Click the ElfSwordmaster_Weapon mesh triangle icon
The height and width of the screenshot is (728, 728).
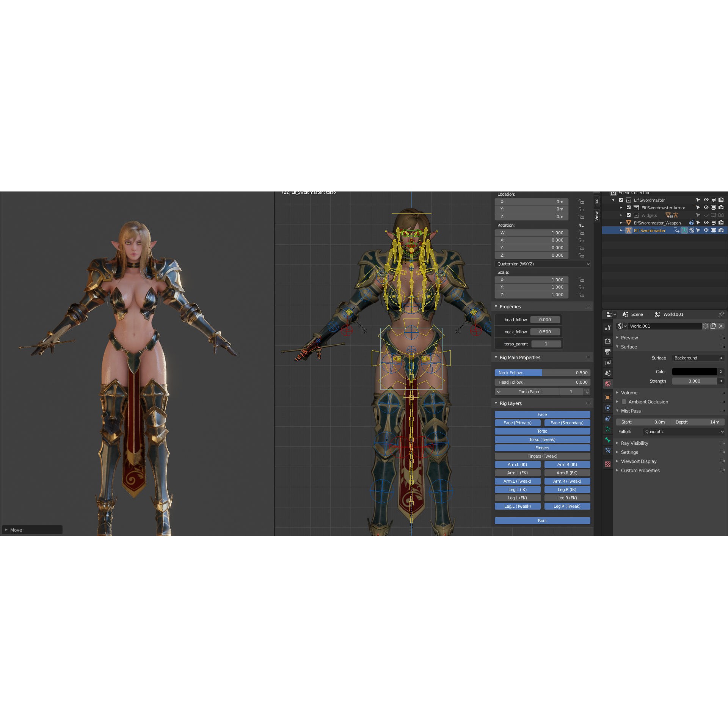[629, 223]
